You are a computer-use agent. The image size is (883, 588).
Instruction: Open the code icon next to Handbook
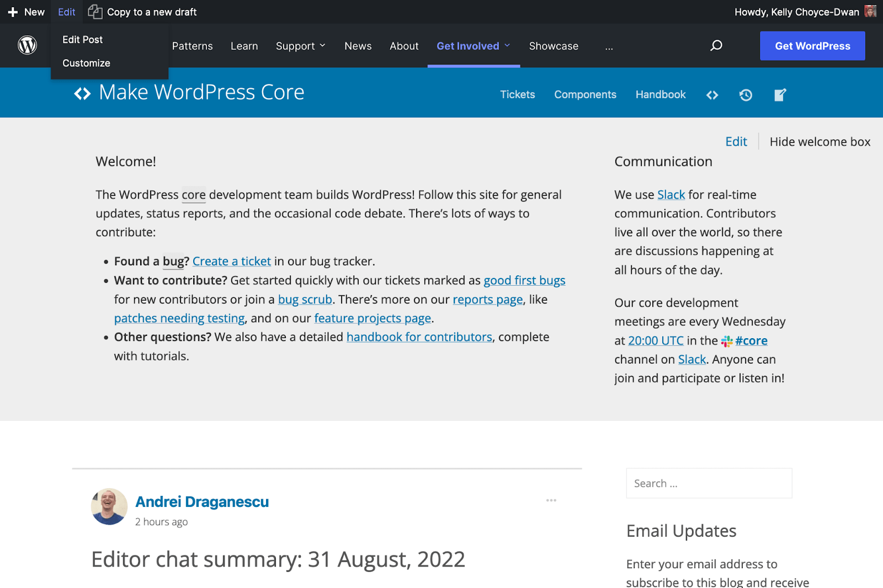click(712, 94)
